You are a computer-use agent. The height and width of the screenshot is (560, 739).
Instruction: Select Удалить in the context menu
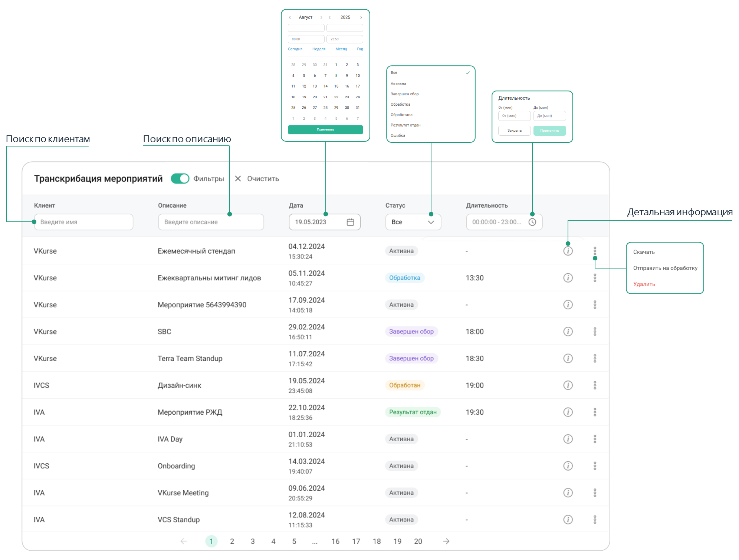tap(644, 284)
